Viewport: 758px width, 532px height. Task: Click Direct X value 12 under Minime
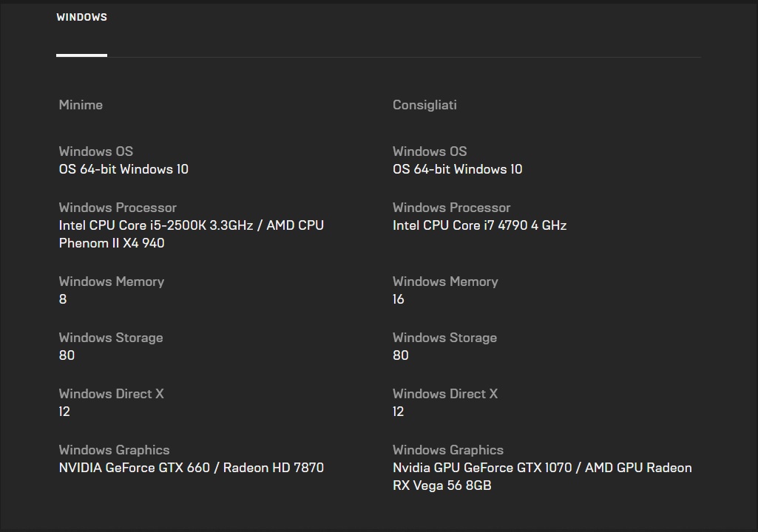tap(64, 412)
